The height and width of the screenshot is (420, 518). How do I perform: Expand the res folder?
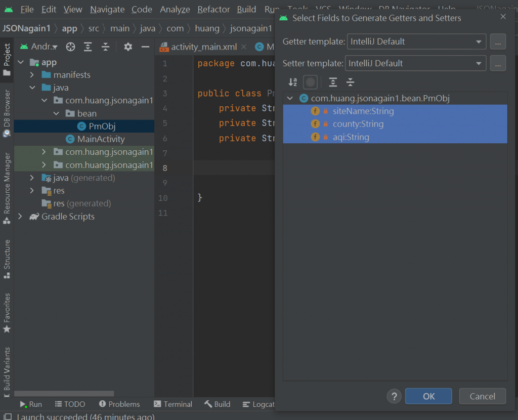tap(32, 191)
